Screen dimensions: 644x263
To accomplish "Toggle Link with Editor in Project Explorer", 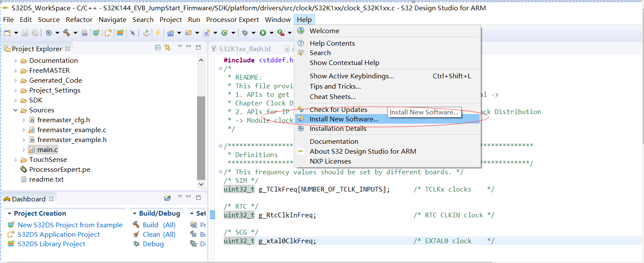I will 167,47.
